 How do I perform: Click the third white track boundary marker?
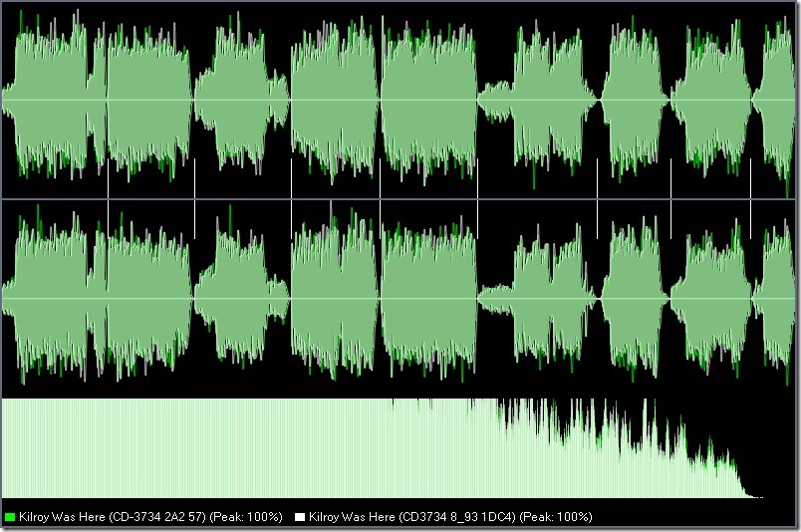[x=291, y=198]
